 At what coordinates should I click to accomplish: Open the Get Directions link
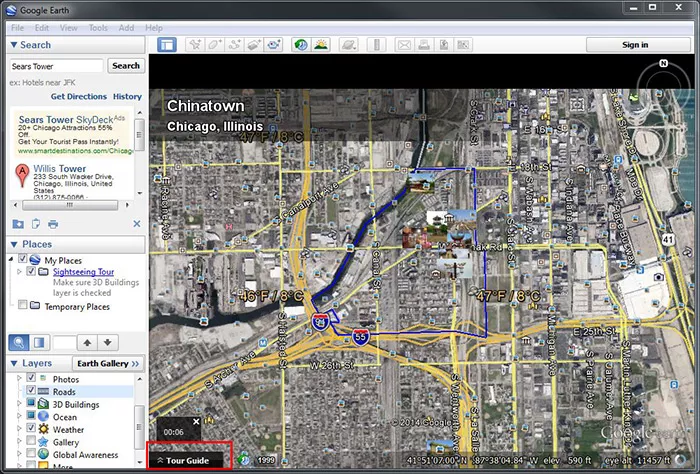[x=79, y=96]
